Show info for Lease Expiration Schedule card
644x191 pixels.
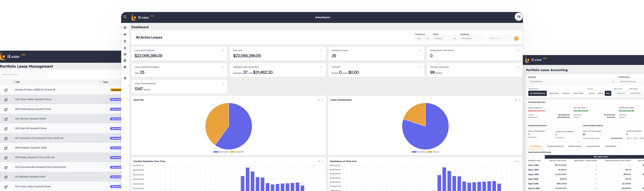(223, 67)
